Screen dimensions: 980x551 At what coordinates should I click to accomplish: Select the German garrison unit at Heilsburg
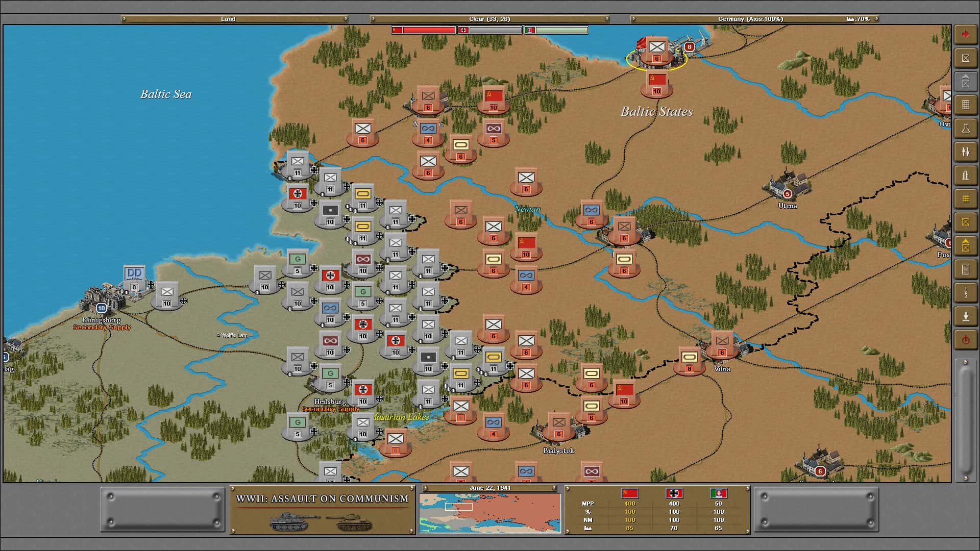click(x=330, y=378)
